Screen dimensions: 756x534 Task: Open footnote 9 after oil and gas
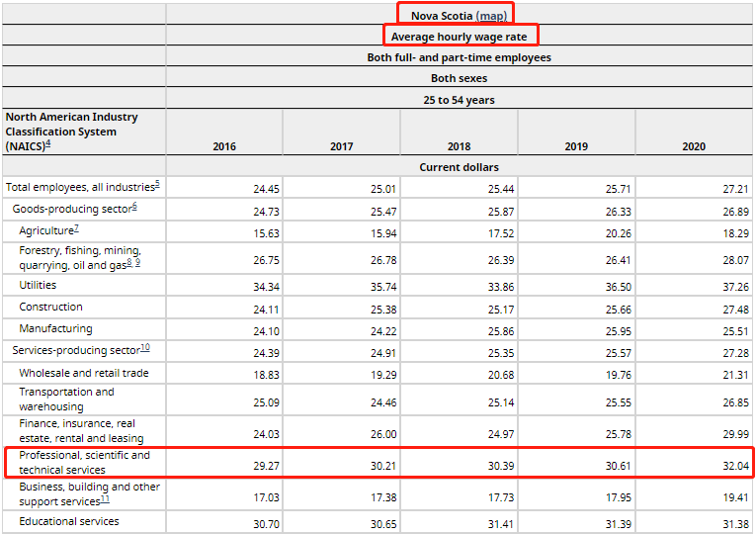[137, 262]
